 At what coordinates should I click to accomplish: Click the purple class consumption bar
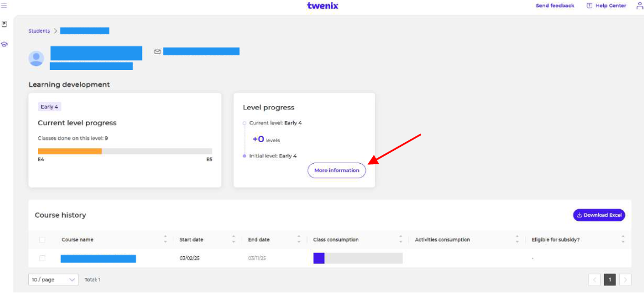click(319, 258)
